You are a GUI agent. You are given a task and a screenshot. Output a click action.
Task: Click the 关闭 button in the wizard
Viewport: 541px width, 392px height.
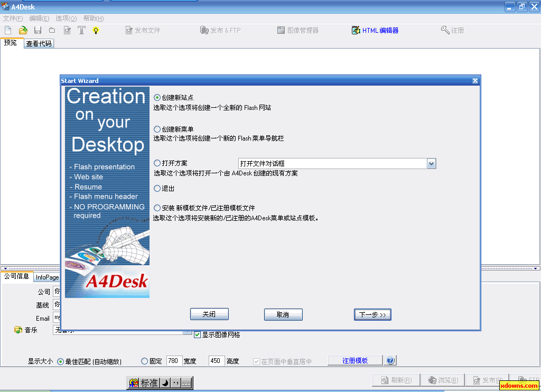[209, 314]
